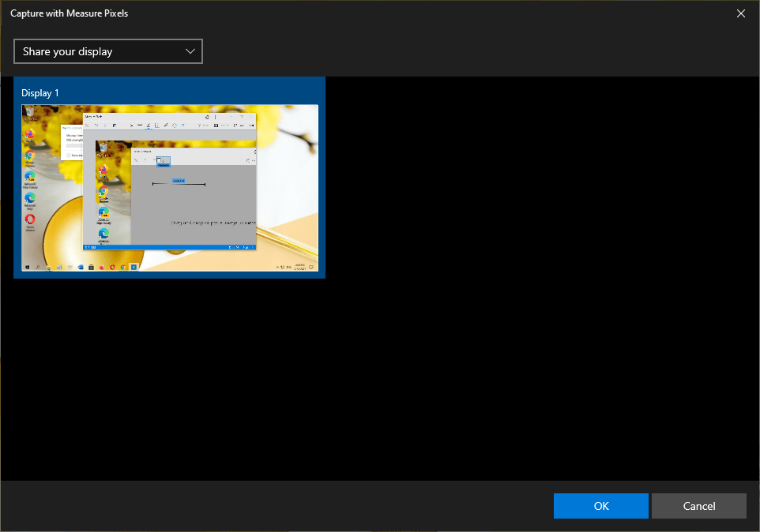The width and height of the screenshot is (760, 532).
Task: Click the dialog title Capture with Measure Pixels
Action: click(69, 13)
